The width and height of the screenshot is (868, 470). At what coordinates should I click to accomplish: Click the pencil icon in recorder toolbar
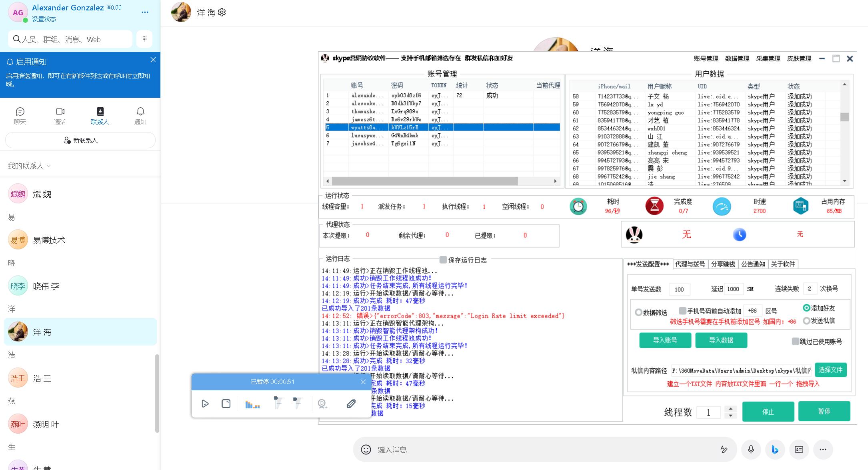pyautogui.click(x=351, y=404)
